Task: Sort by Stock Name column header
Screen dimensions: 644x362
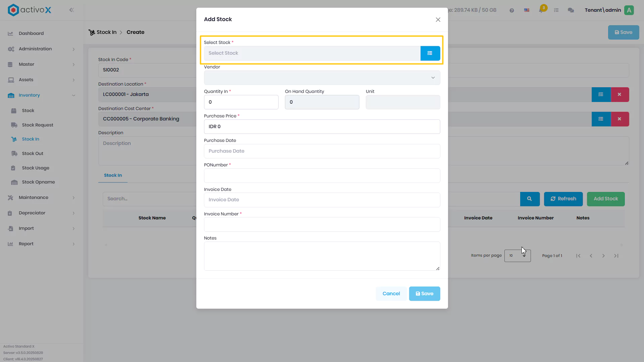Action: [x=152, y=218]
